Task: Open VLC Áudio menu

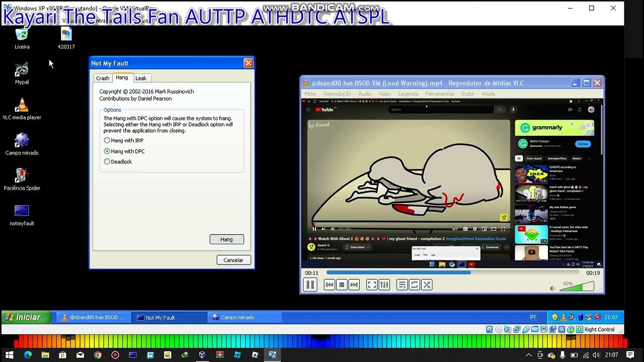Action: 365,94
